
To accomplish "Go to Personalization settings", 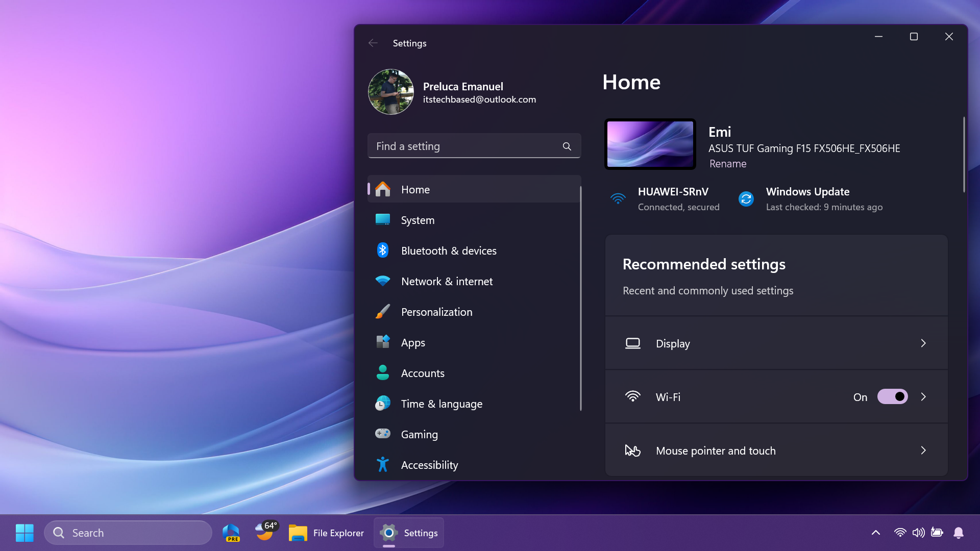I will 474,312.
